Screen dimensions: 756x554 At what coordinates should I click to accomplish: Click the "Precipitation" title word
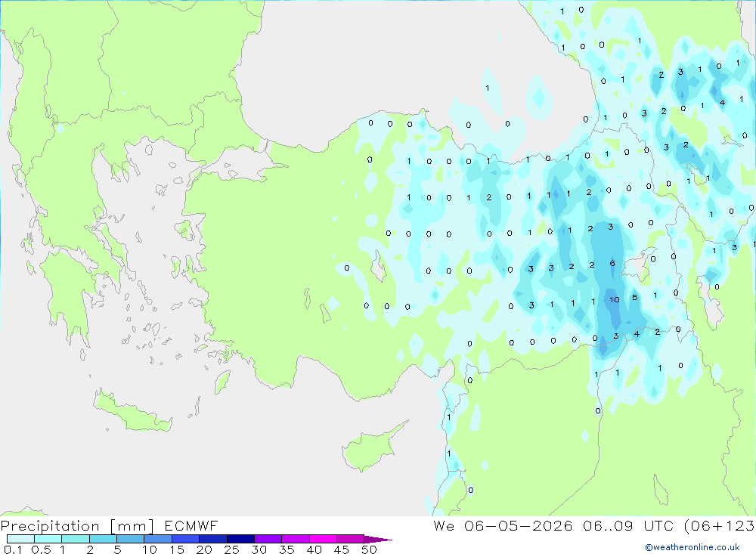pyautogui.click(x=50, y=526)
